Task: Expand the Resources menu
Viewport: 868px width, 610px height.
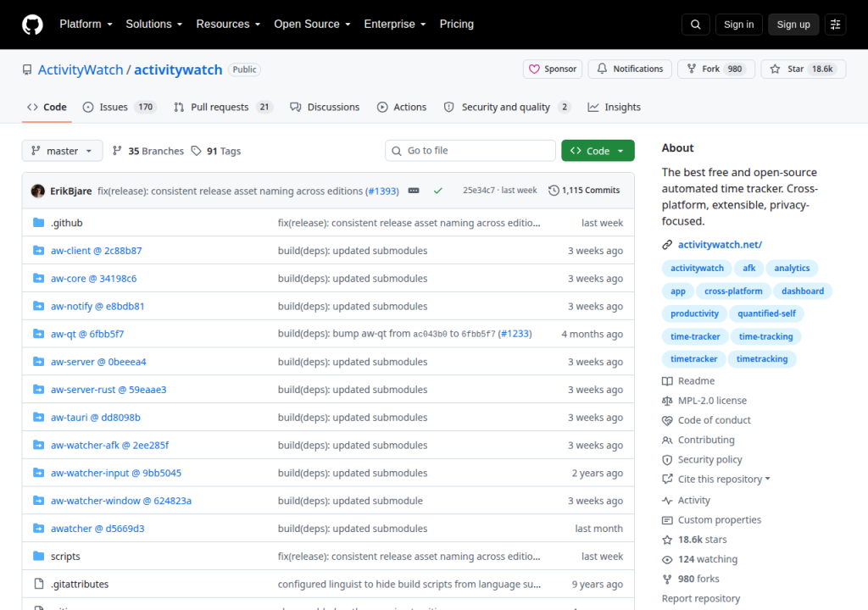Action: click(228, 25)
